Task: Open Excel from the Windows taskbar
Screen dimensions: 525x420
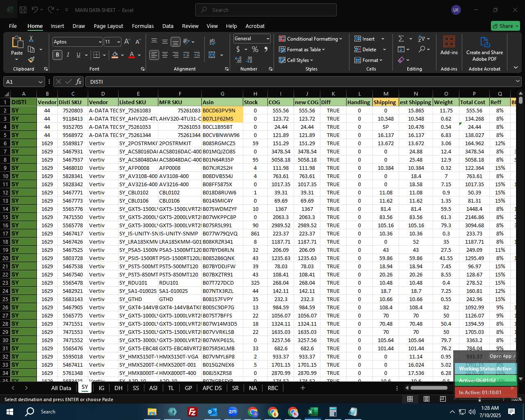Action: [x=313, y=412]
